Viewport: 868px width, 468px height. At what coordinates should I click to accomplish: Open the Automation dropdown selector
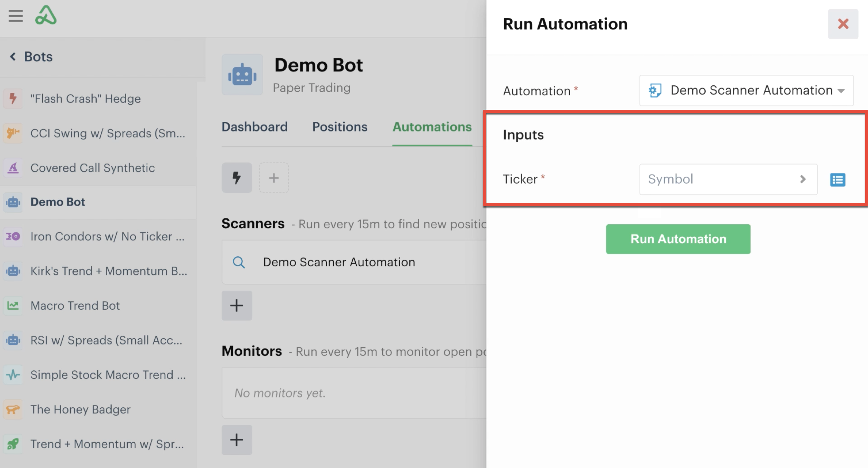[x=746, y=90]
